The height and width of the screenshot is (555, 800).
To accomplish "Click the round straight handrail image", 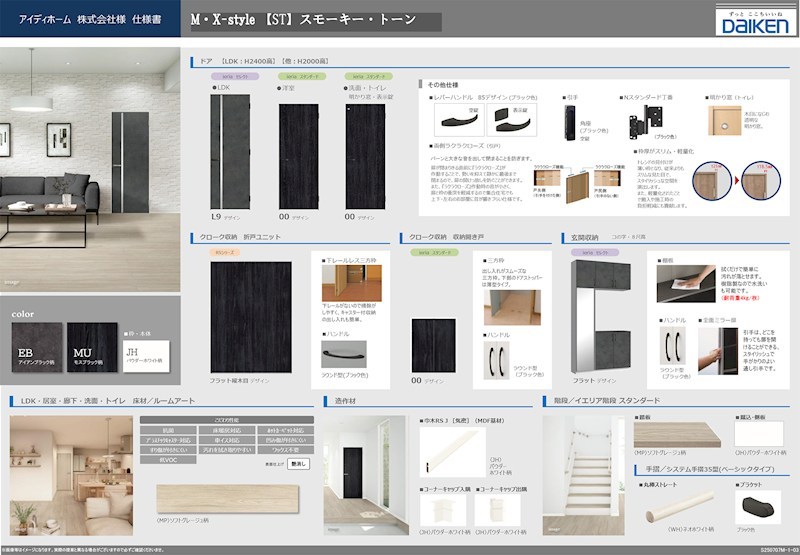I will 680,507.
